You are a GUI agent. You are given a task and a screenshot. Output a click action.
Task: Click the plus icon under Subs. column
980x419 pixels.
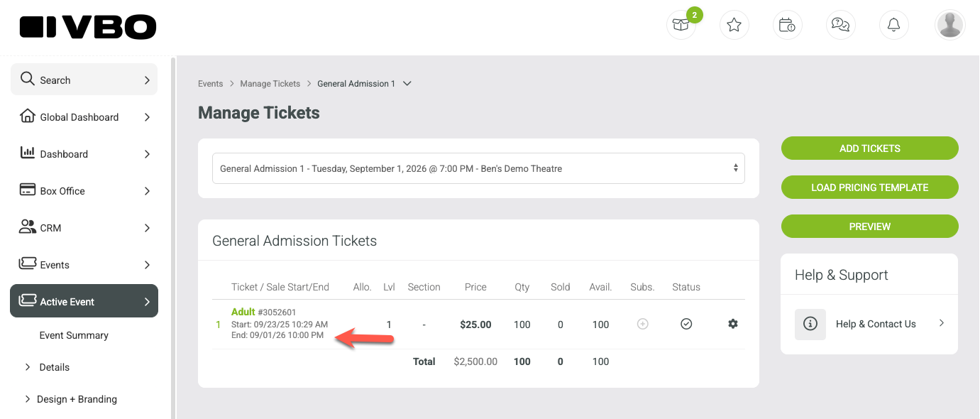click(x=643, y=324)
